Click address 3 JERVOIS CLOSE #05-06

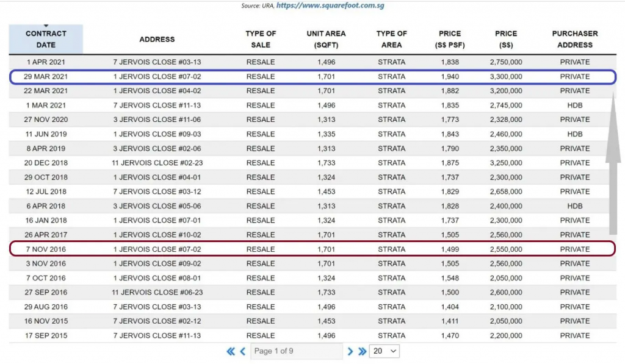click(157, 206)
